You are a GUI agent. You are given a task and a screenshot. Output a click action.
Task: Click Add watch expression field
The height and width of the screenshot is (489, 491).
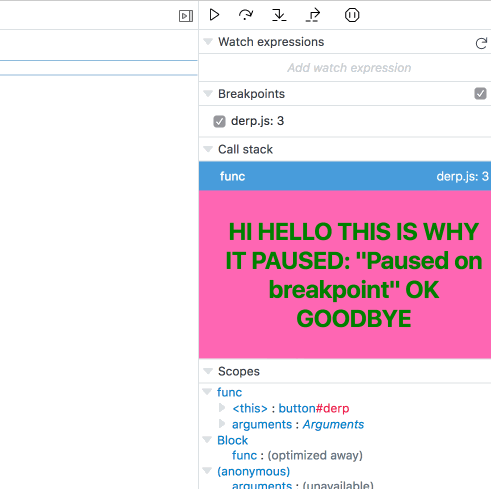click(x=345, y=68)
